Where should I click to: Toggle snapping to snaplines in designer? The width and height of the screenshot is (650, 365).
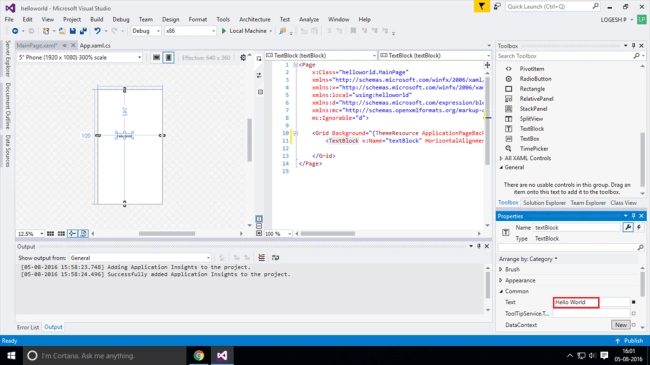72,234
